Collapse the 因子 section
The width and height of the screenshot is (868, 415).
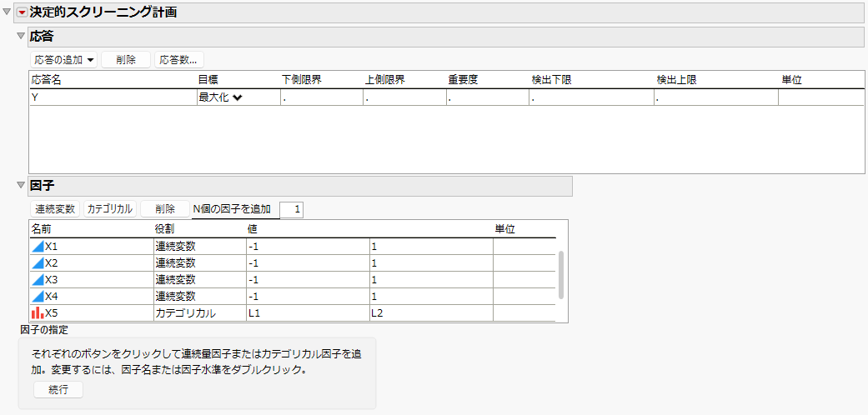pyautogui.click(x=21, y=185)
